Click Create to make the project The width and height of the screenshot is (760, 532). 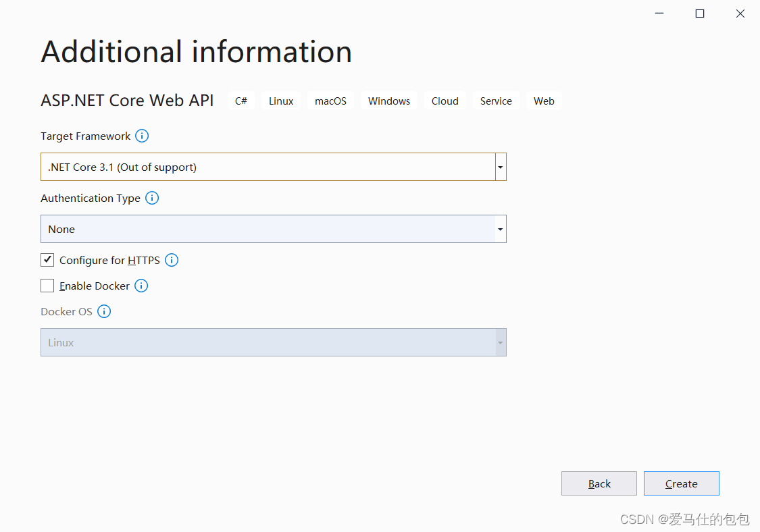click(x=682, y=483)
